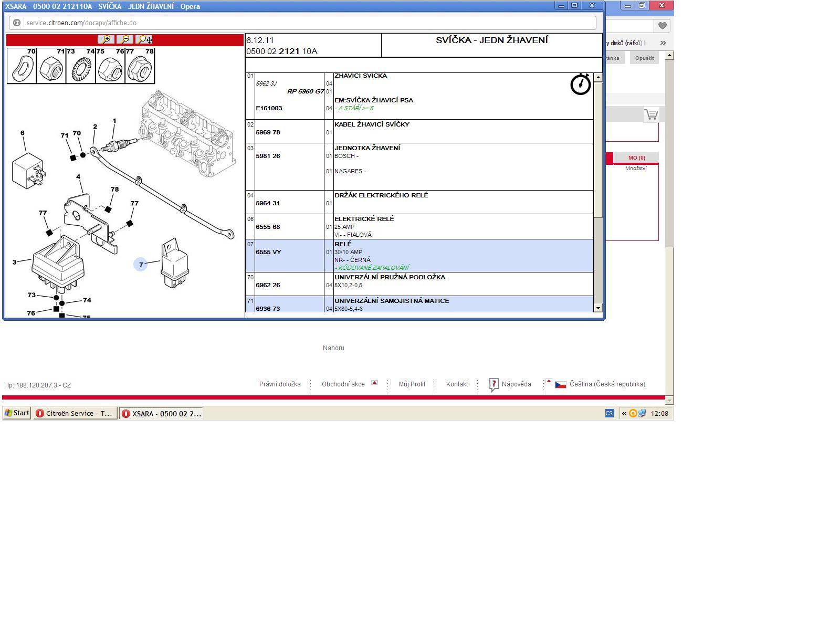Select the KABEL ŽHAVICÍ SVÍČKY row
840x630 pixels.
coord(419,131)
